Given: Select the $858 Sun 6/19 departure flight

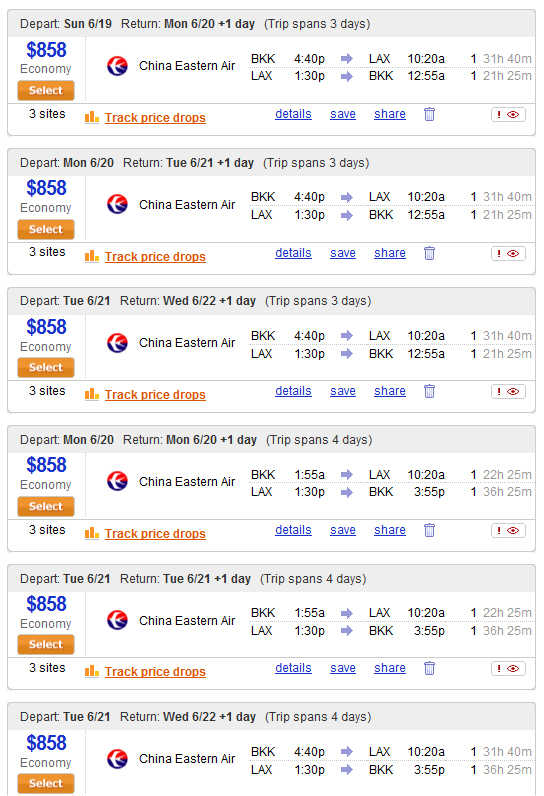Looking at the screenshot, I should click(46, 90).
